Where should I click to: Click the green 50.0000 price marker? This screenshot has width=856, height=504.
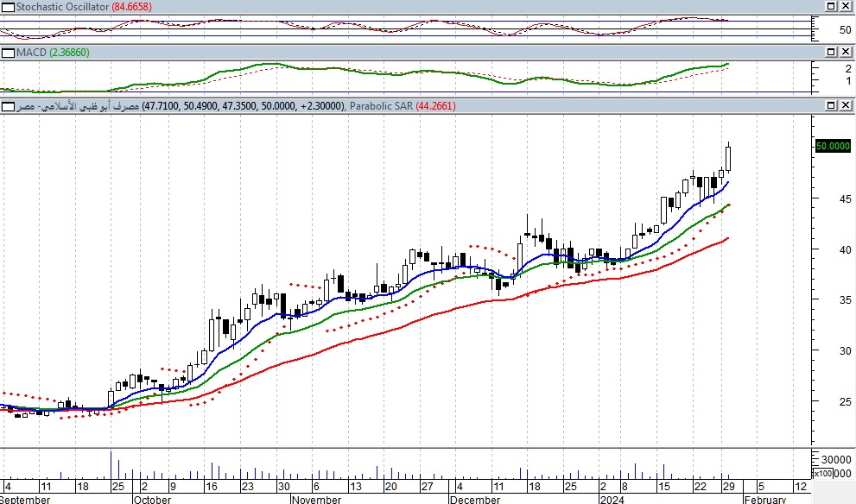(833, 147)
